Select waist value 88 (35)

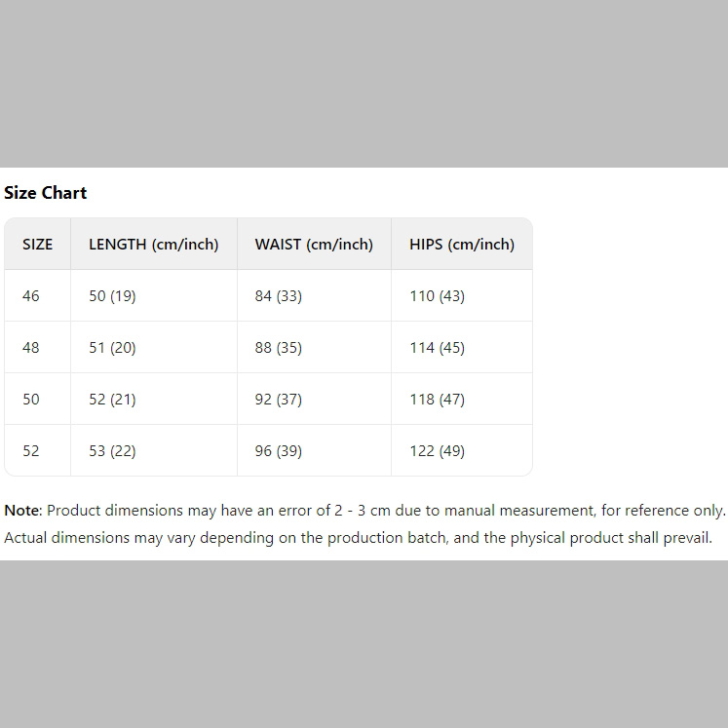coord(279,348)
